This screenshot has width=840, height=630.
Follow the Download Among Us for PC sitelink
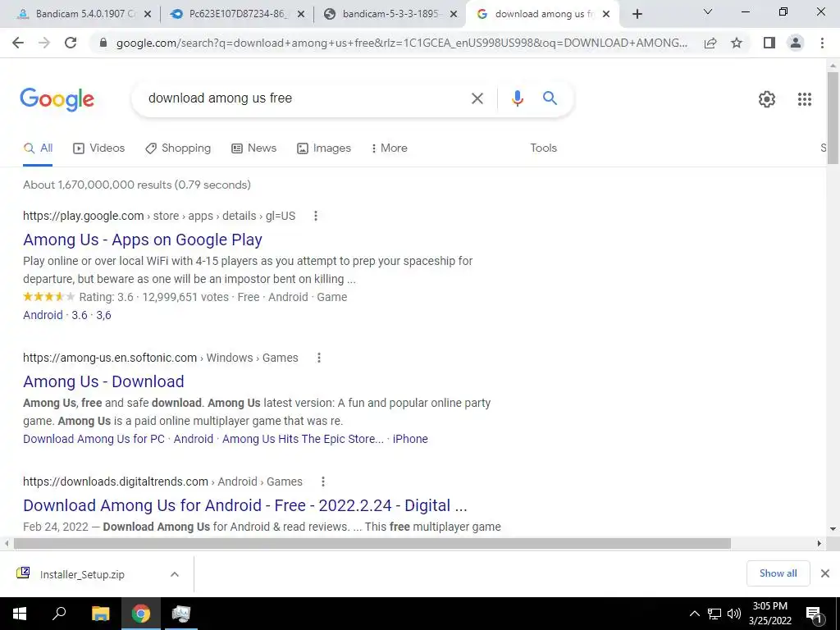(x=94, y=440)
